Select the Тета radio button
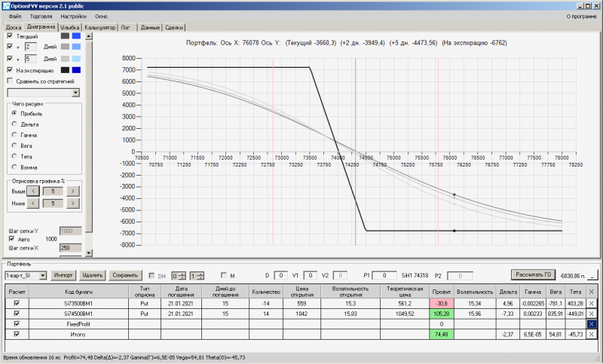The image size is (603, 364). (x=14, y=157)
